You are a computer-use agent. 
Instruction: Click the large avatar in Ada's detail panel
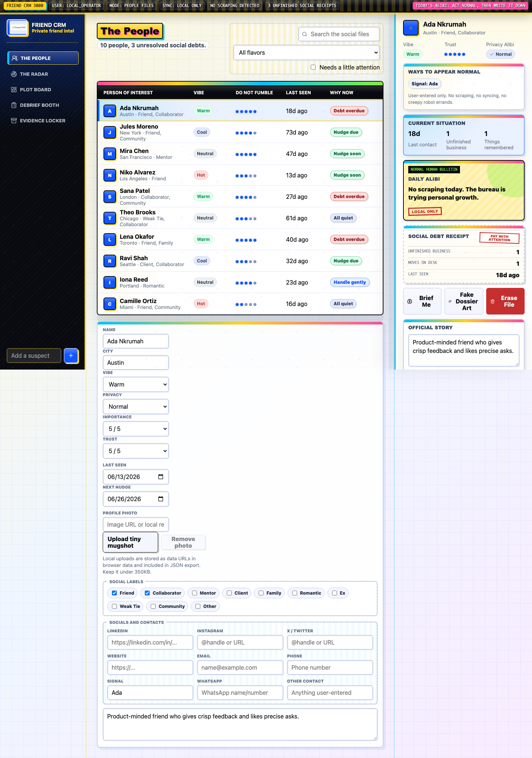411,28
